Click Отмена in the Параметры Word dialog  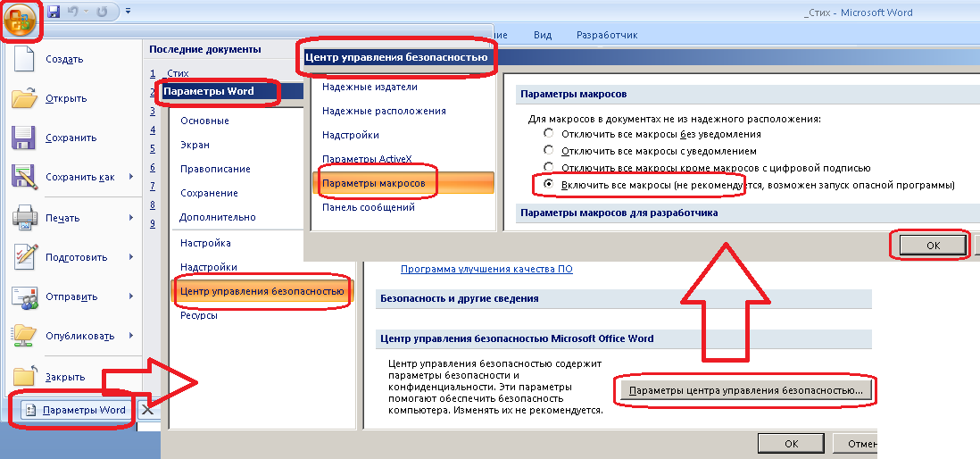coord(856,443)
